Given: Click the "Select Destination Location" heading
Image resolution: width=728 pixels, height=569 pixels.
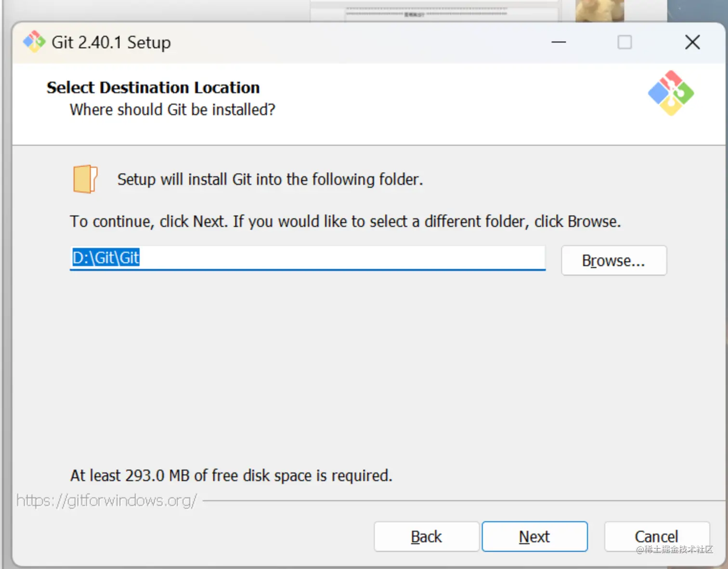Looking at the screenshot, I should tap(153, 88).
